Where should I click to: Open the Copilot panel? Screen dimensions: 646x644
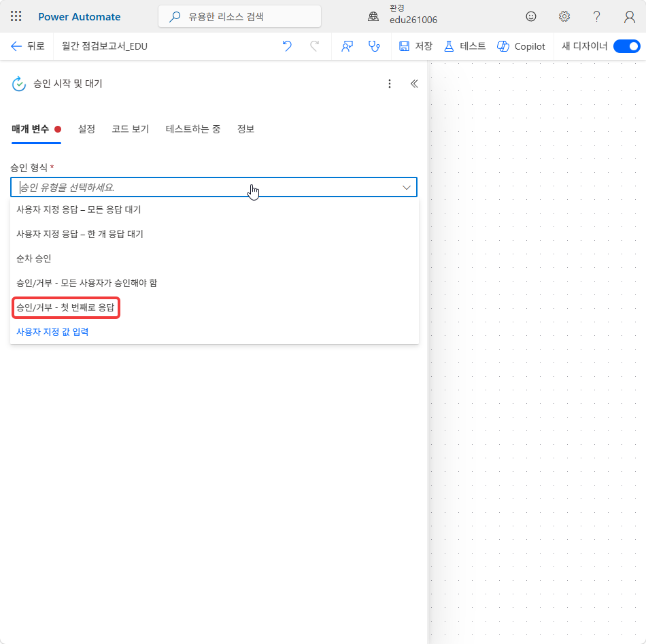[521, 46]
